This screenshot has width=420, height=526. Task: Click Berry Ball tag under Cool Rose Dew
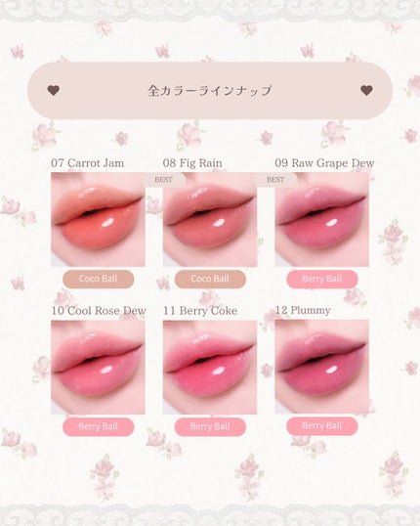pos(99,426)
